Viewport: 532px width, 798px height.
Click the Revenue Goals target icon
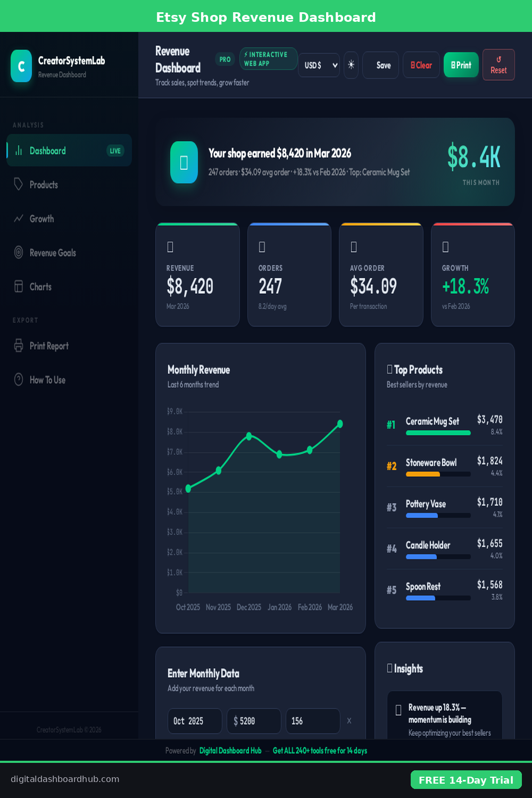(x=19, y=253)
